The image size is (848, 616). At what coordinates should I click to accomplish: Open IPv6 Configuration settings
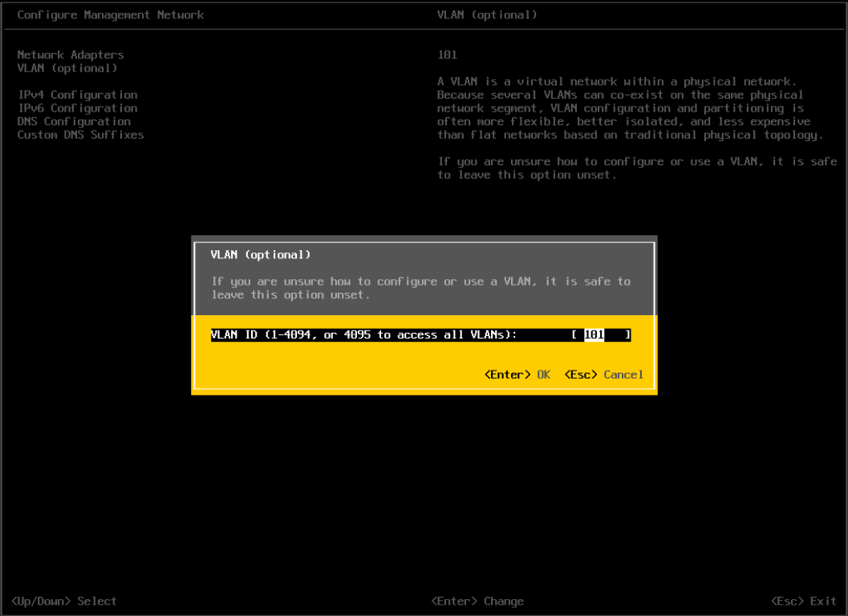77,108
